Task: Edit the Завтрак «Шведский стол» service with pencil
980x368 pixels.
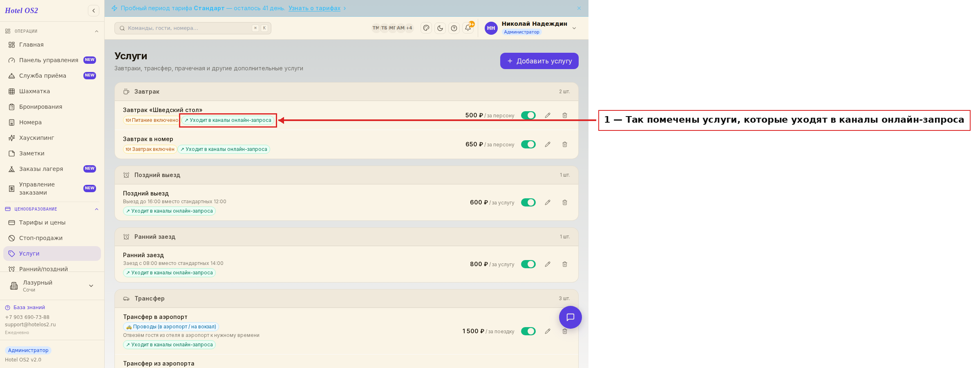Action: tap(548, 115)
